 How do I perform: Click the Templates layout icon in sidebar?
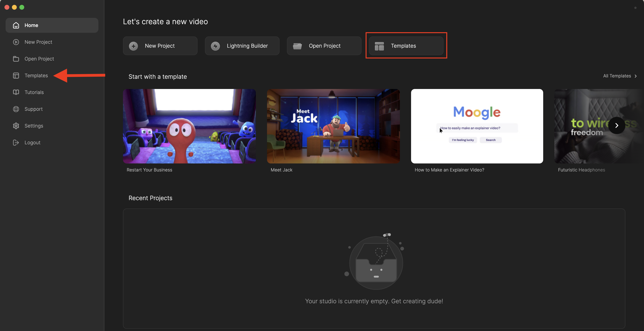tap(16, 75)
